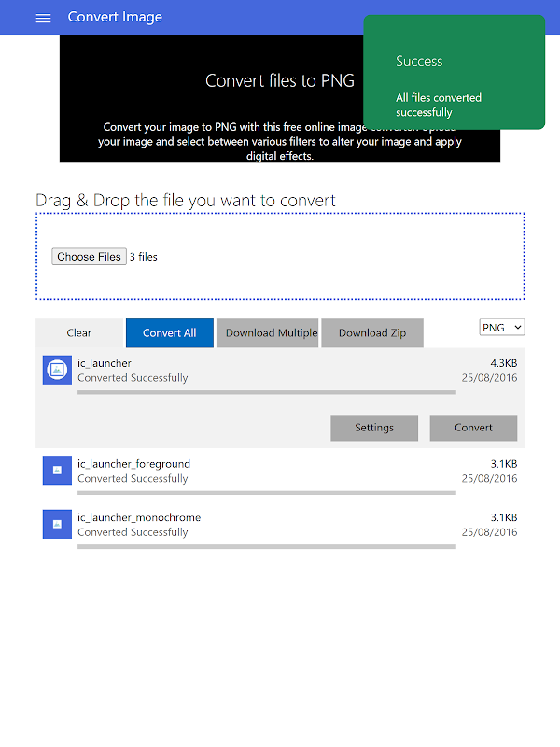Click the ic_launcher_foreground file icon
The width and height of the screenshot is (560, 747).
tap(57, 471)
